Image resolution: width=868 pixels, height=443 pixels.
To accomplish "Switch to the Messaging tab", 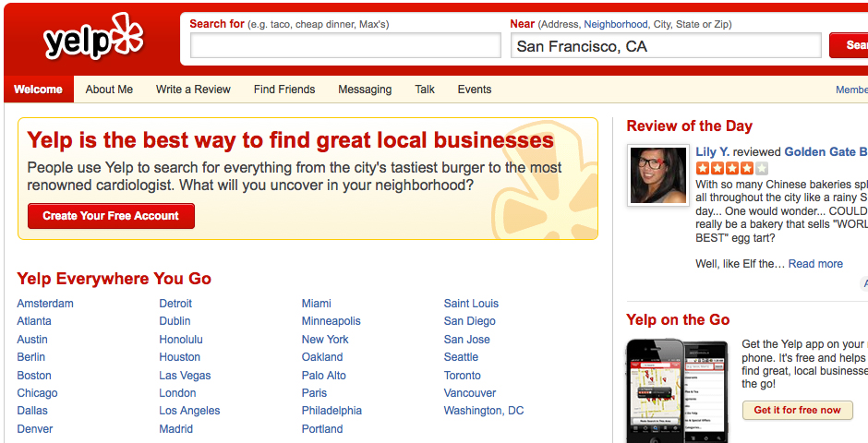I will pos(365,90).
